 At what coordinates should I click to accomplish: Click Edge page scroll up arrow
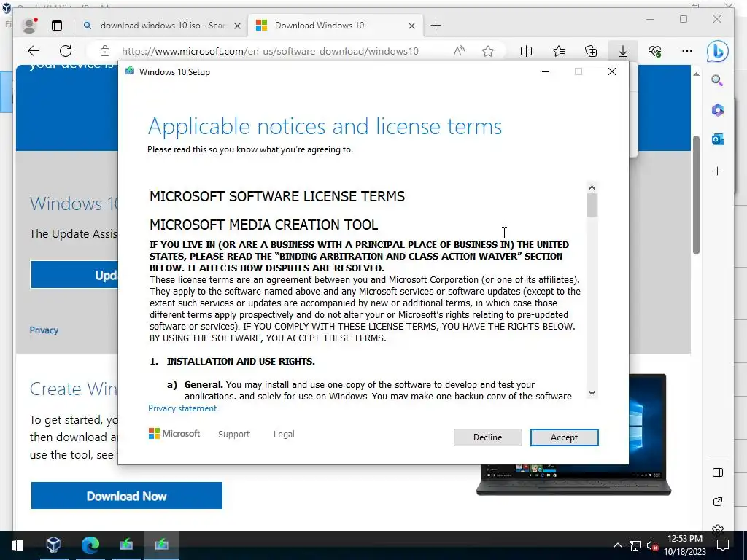(696, 74)
